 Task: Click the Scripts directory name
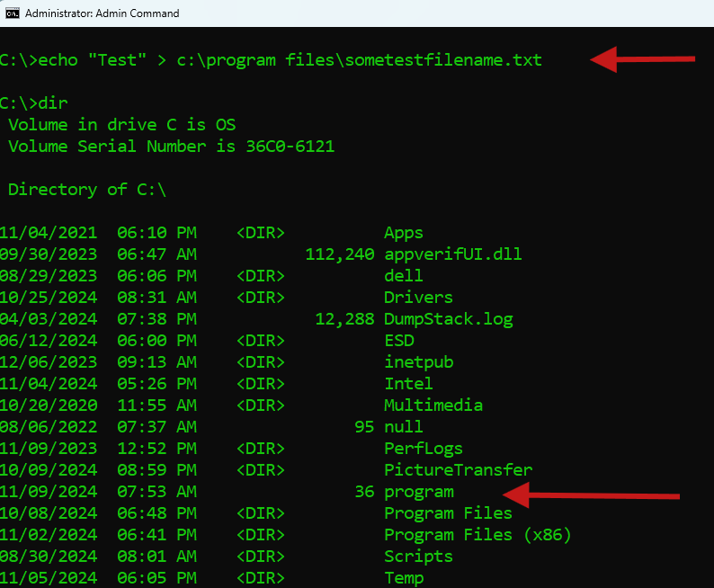click(x=418, y=557)
